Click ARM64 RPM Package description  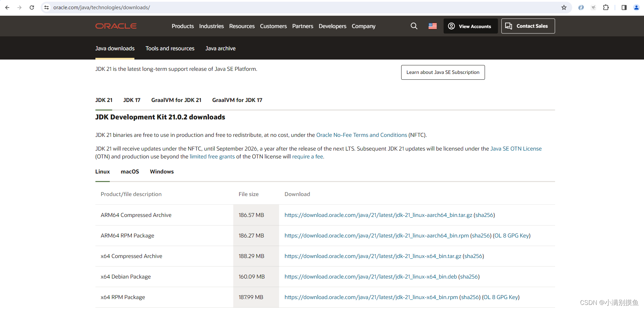pos(127,235)
